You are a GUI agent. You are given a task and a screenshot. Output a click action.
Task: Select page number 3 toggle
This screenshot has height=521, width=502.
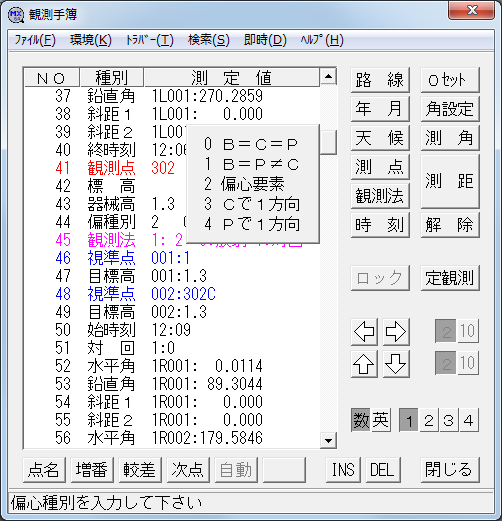tap(449, 420)
